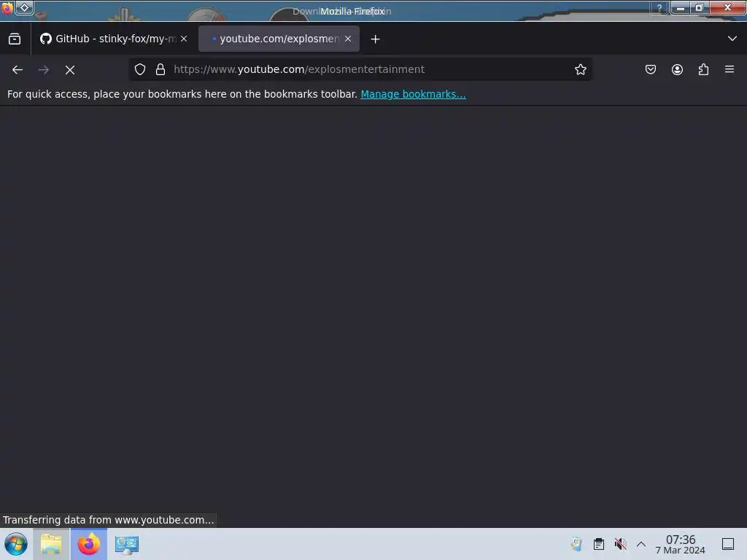Open the clipboard tray icon
Image resolution: width=747 pixels, height=560 pixels.
[x=599, y=544]
